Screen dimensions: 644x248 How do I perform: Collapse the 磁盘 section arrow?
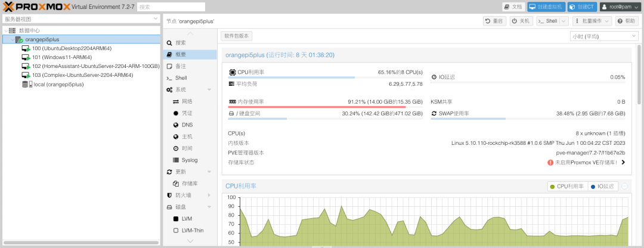pos(209,207)
